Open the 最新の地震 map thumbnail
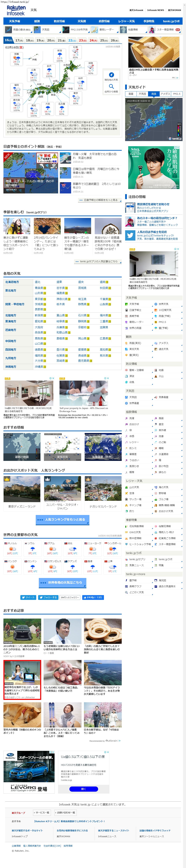Screen dimensions: 186x868 (22, 447)
